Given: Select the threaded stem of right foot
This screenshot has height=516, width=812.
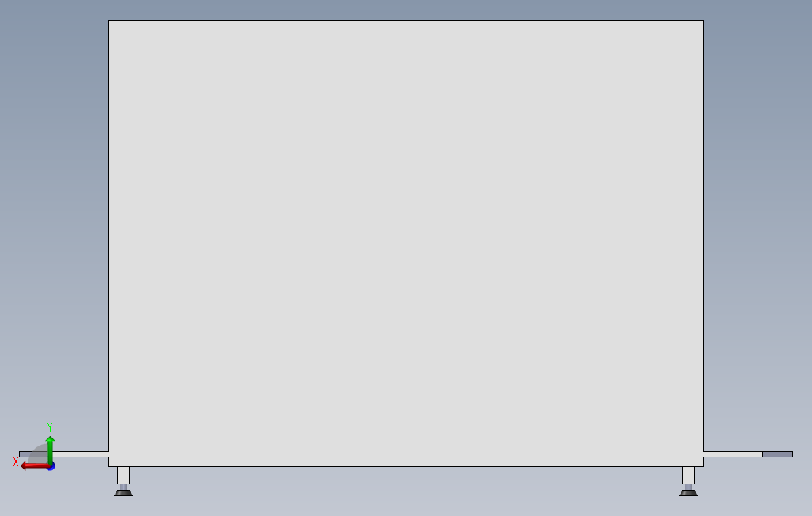Looking at the screenshot, I should point(689,487).
